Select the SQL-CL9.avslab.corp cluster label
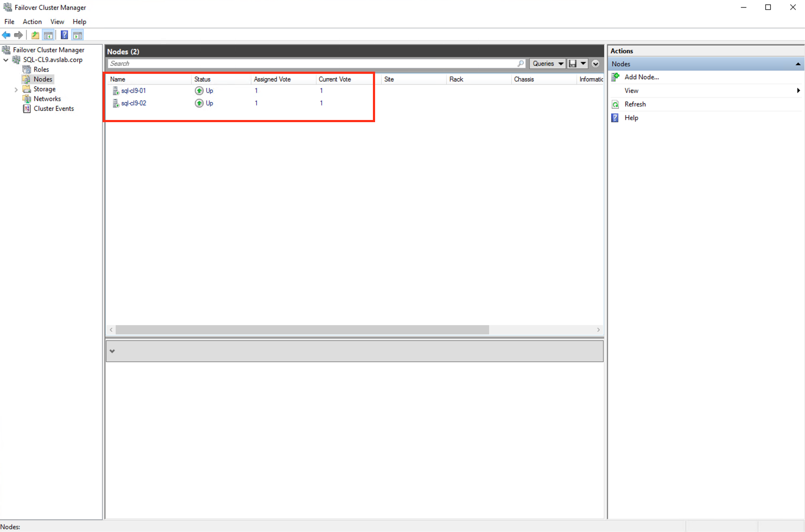The height and width of the screenshot is (532, 805). click(x=53, y=60)
